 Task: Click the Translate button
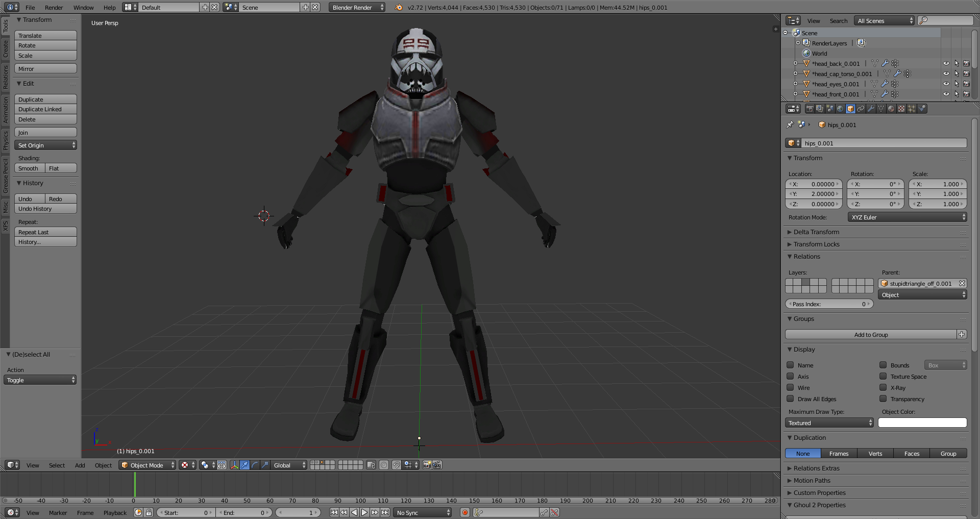[x=45, y=35]
